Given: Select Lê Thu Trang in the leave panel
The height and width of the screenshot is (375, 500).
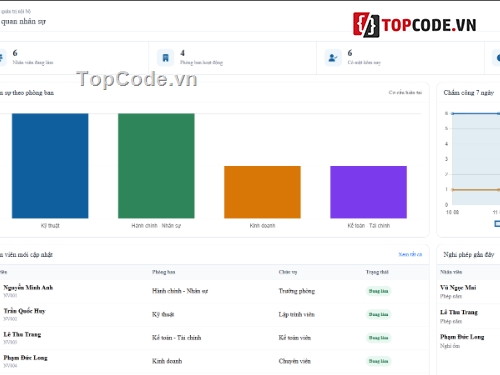Looking at the screenshot, I should click(459, 312).
